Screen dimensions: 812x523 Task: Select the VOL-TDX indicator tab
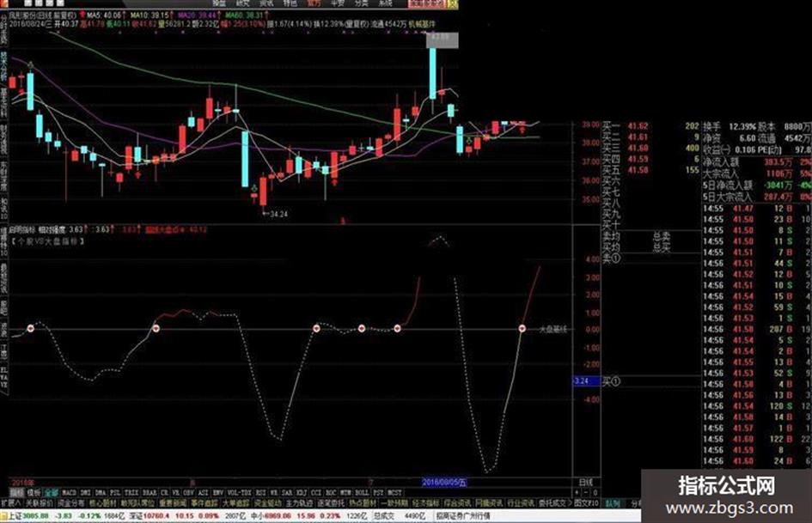(x=240, y=492)
